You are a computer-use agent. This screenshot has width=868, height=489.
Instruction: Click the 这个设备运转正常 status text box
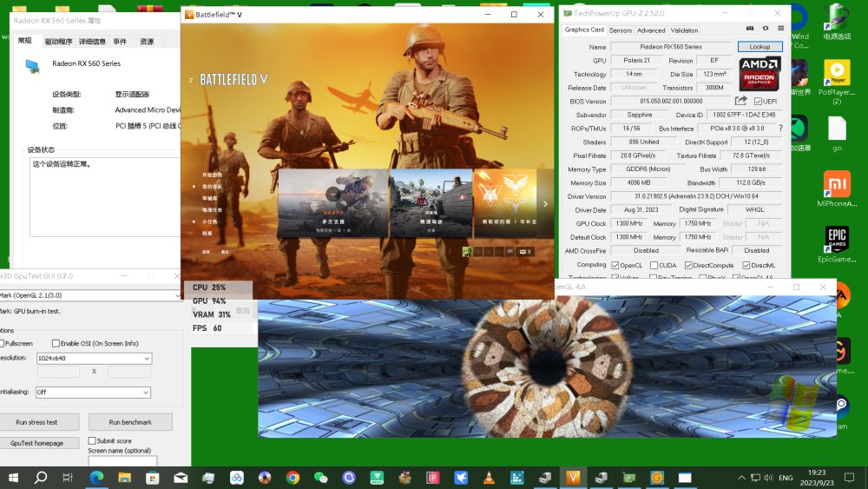[x=105, y=196]
